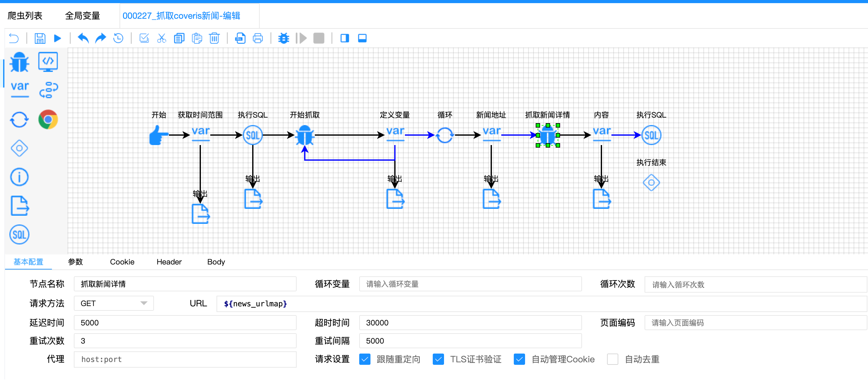
Task: Open the 全局变量 menu item
Action: [x=83, y=16]
